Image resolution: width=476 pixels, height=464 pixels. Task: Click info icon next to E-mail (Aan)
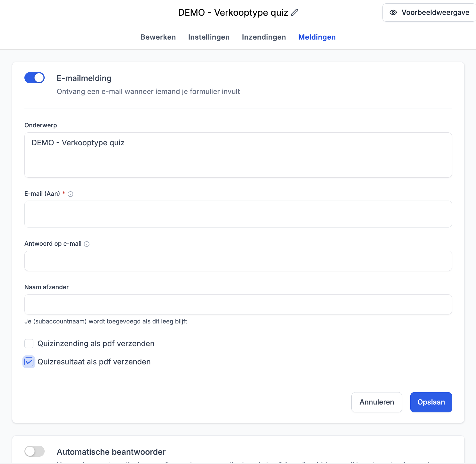coord(70,194)
